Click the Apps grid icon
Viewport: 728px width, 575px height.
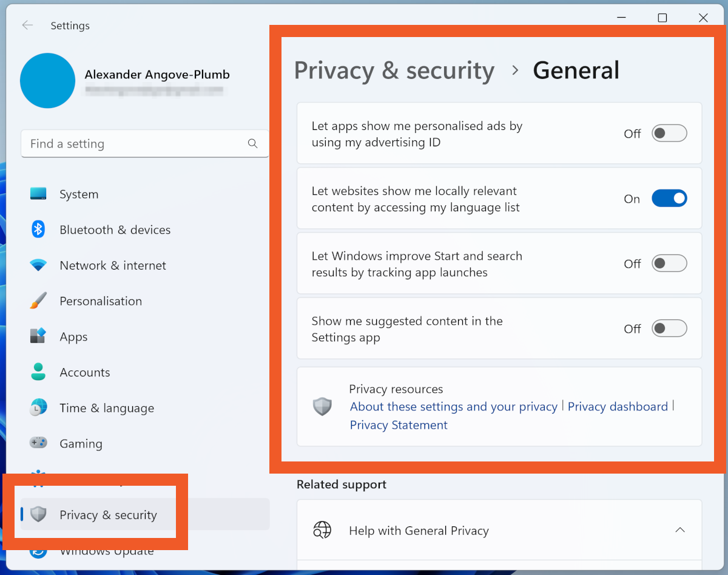(x=38, y=336)
